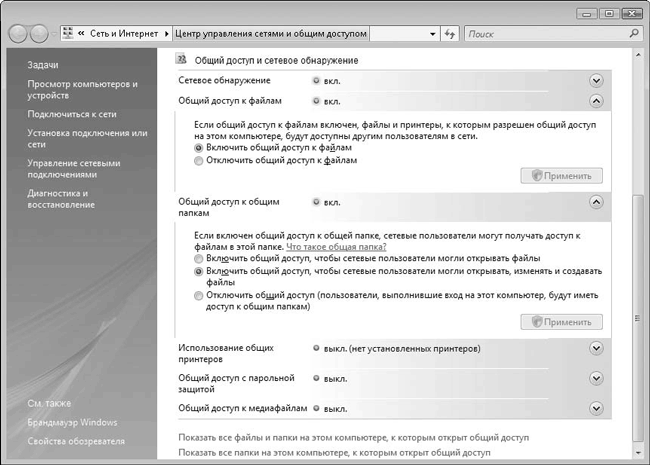Screen dimensions: 650x465
Task: Click the network icon in address bar
Action: click(x=68, y=34)
